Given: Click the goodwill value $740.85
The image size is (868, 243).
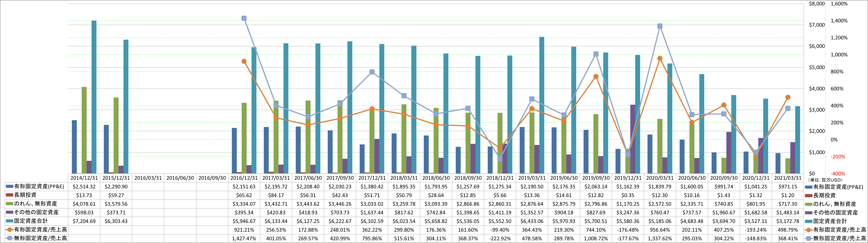Looking at the screenshot, I should [x=724, y=204].
